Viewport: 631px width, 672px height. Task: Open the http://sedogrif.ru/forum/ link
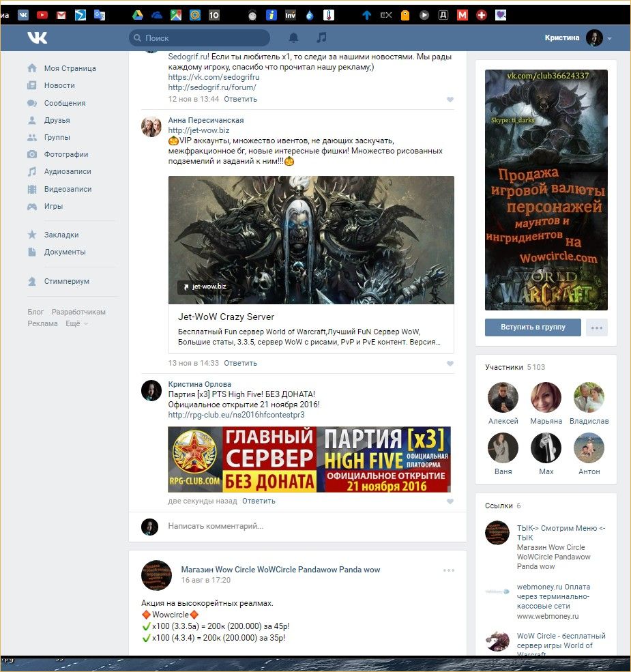pyautogui.click(x=212, y=87)
